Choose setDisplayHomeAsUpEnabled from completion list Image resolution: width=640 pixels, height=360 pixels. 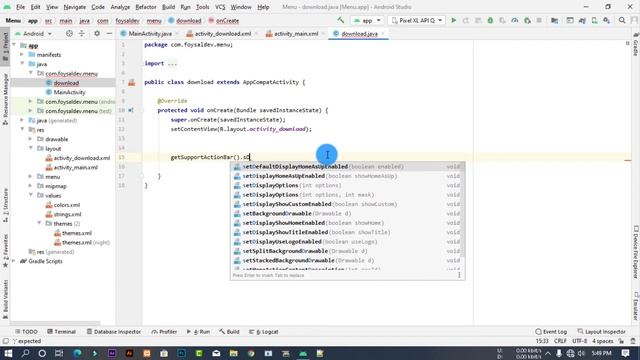coord(347,176)
